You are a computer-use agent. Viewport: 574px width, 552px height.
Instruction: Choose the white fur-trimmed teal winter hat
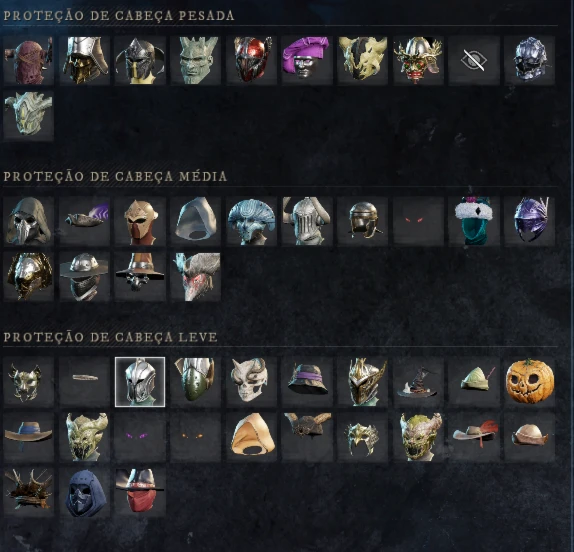pos(474,221)
